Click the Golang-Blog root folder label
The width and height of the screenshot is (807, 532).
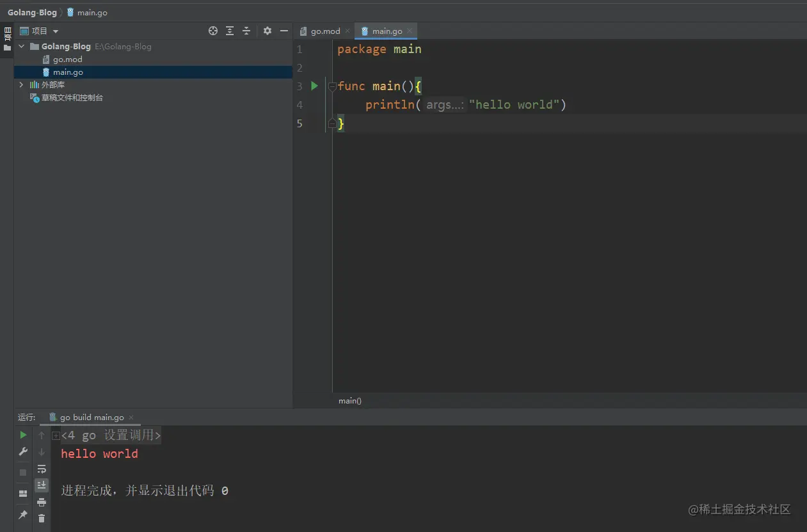[x=66, y=47]
